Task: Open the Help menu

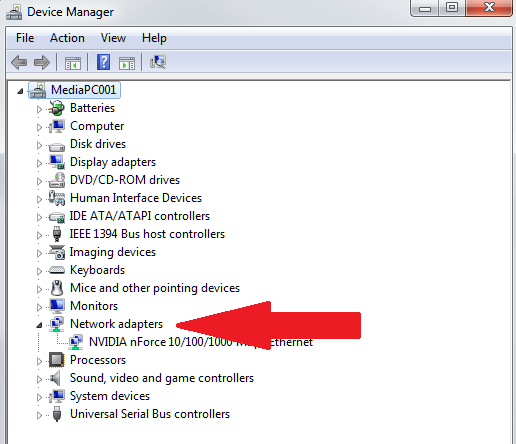Action: [154, 38]
